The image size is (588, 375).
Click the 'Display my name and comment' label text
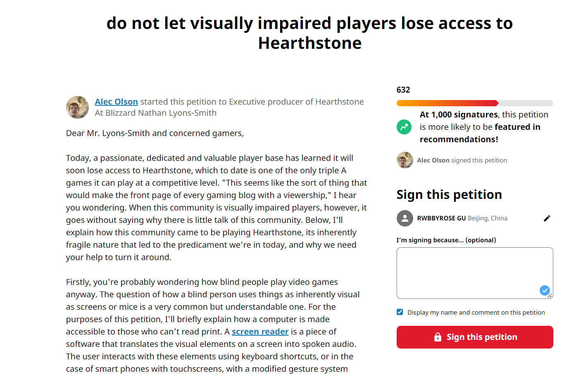coord(476,313)
